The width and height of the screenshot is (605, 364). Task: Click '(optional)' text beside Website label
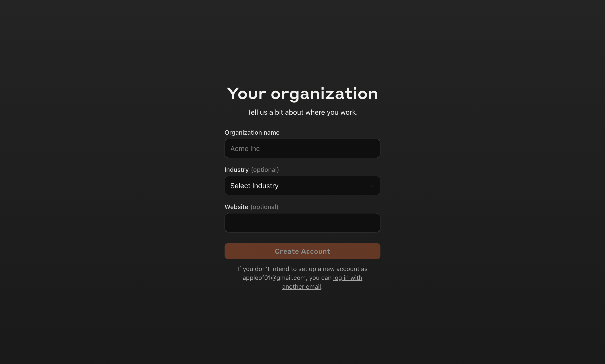pos(264,207)
